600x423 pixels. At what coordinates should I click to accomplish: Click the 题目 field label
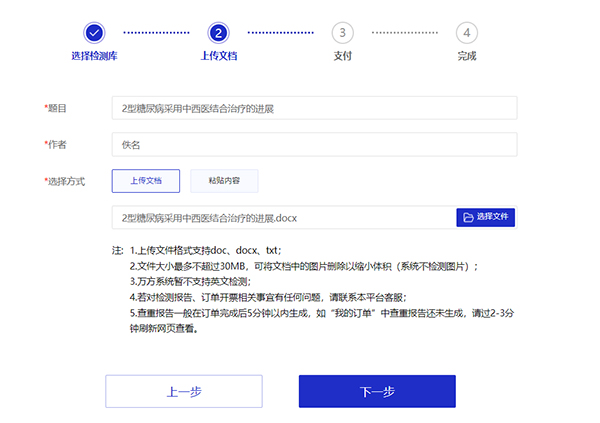click(x=57, y=108)
